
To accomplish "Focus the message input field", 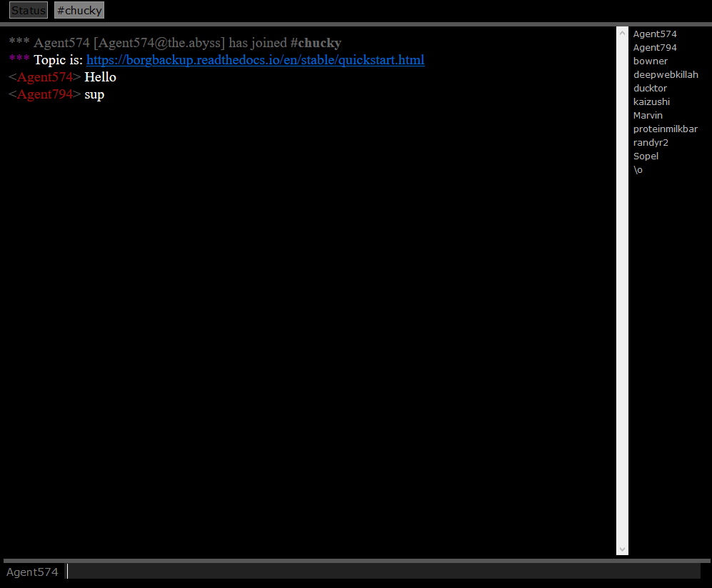I will (x=383, y=571).
